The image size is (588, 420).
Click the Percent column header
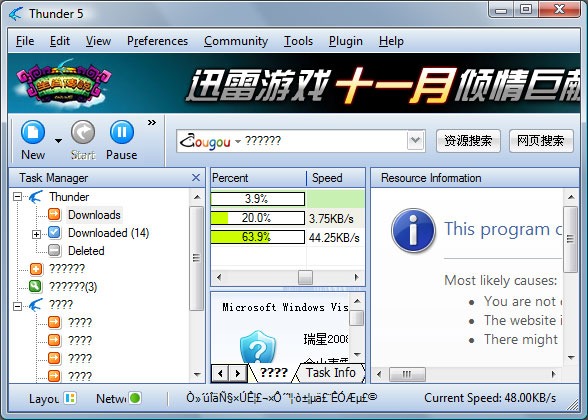tap(258, 178)
